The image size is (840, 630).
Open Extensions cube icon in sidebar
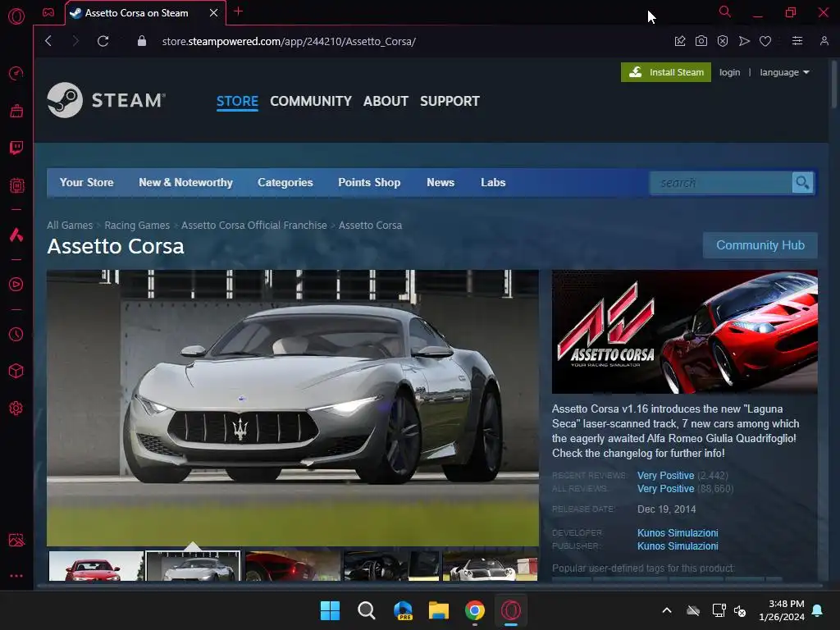point(16,371)
